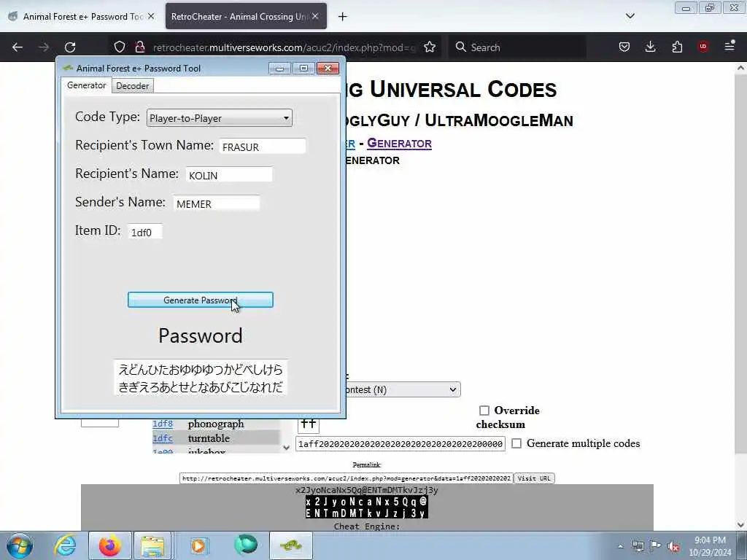Edit the Sender's Name field MEMER
Viewport: 747px width, 560px height.
click(217, 203)
